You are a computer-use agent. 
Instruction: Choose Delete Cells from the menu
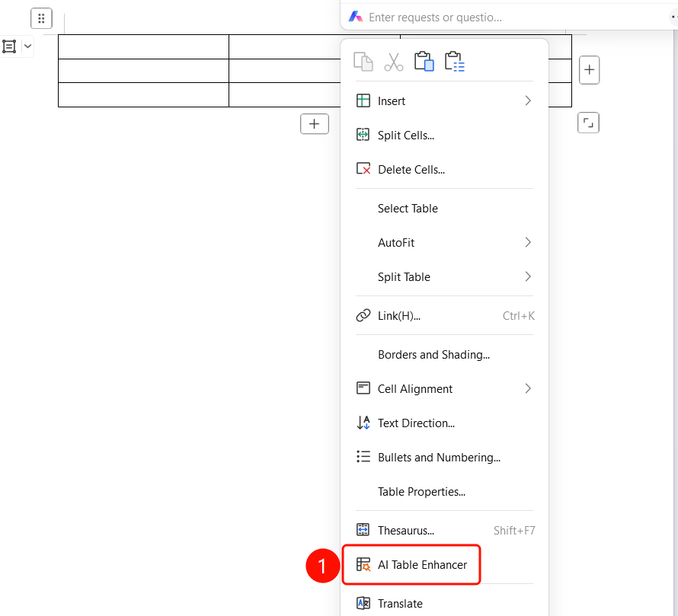coord(444,170)
